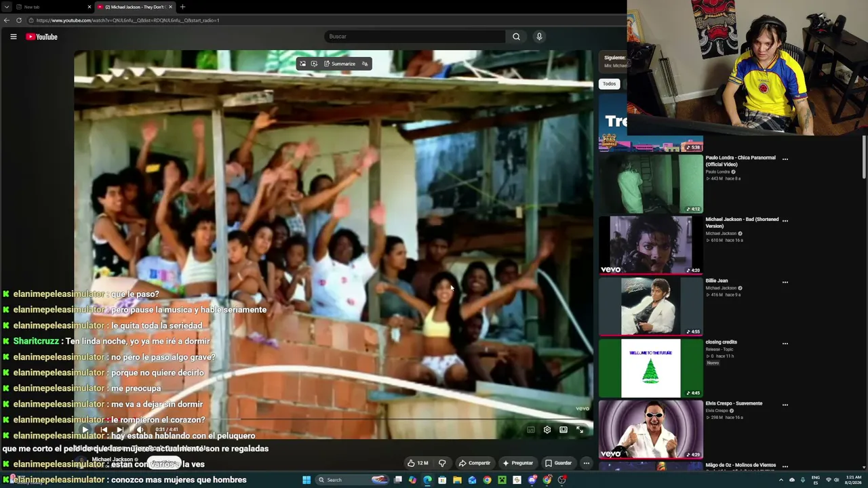Go back with the browser back arrow

click(7, 20)
